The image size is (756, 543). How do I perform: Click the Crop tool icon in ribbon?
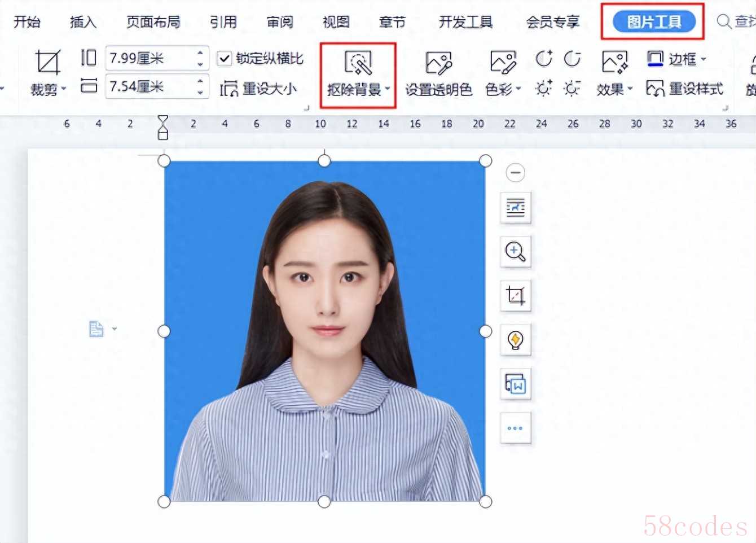pyautogui.click(x=47, y=62)
